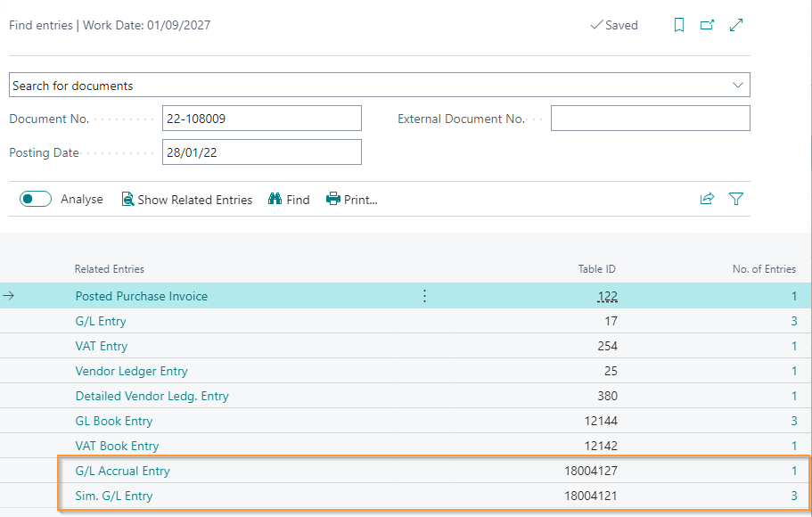Image resolution: width=812 pixels, height=517 pixels.
Task: Click Table ID 254 cell
Action: pos(608,346)
